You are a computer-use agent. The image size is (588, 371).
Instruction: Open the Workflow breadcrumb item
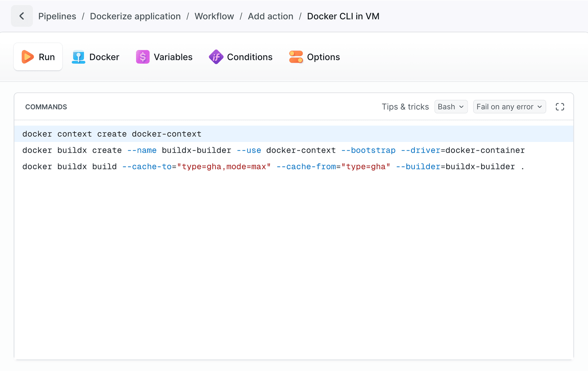pyautogui.click(x=214, y=16)
